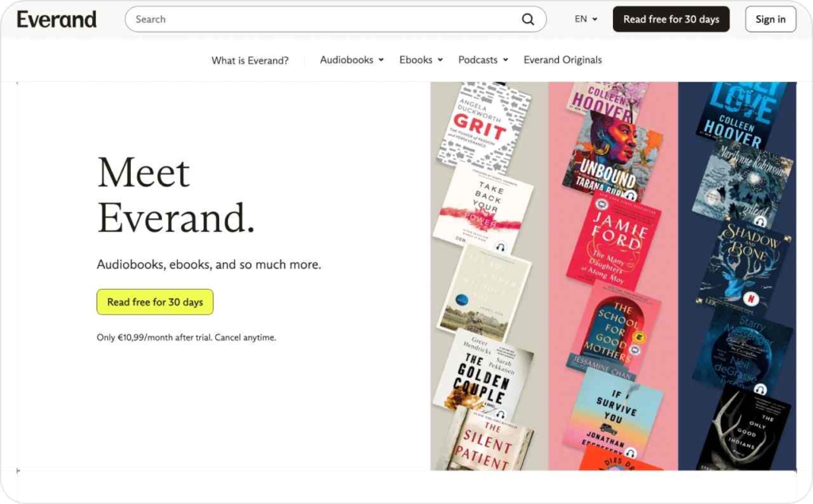
Task: Click the headphones icon on The Silent Patient
Action: coord(500,414)
